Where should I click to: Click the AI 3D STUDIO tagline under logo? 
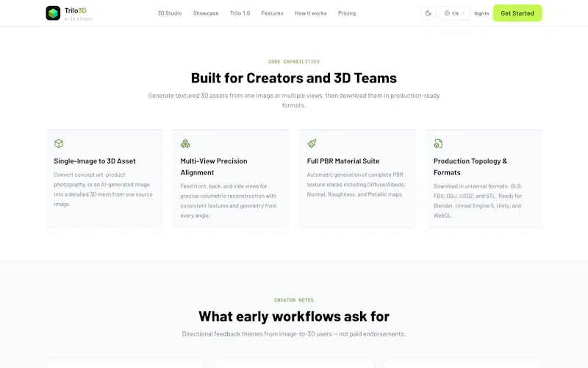pyautogui.click(x=79, y=19)
